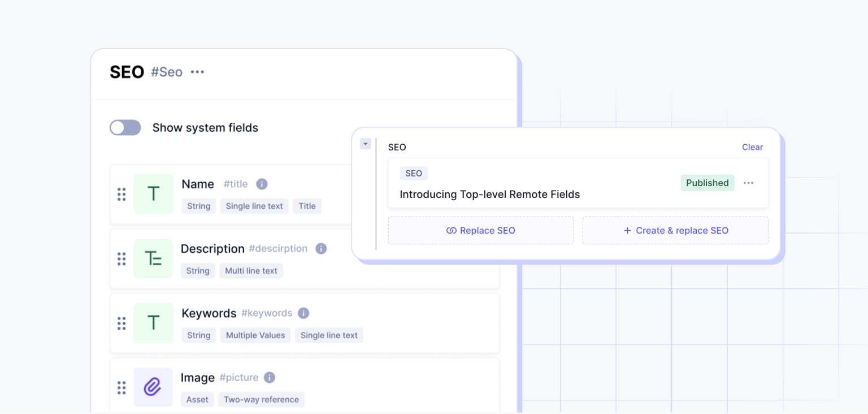Show info for the Keywords field
The width and height of the screenshot is (868, 414).
point(303,313)
